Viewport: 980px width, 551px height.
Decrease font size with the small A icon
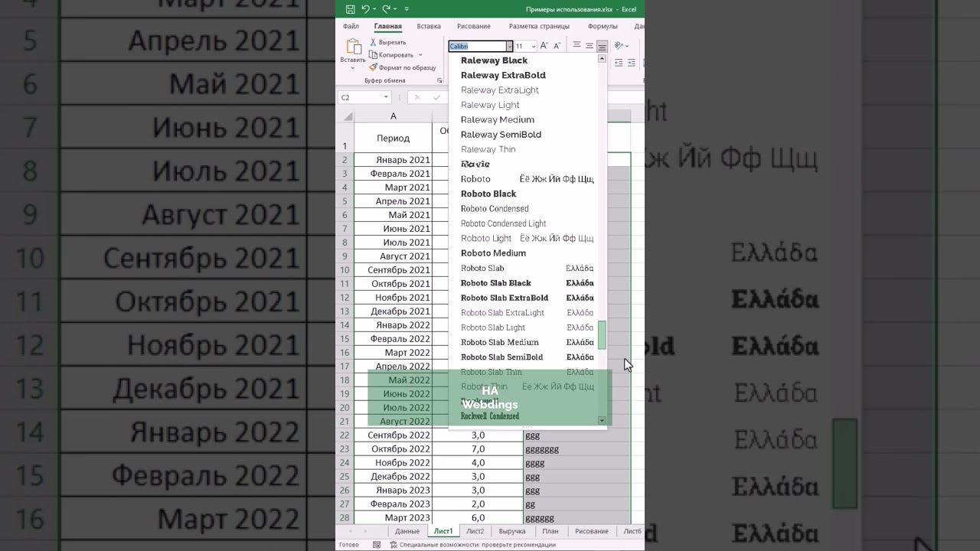[x=557, y=46]
